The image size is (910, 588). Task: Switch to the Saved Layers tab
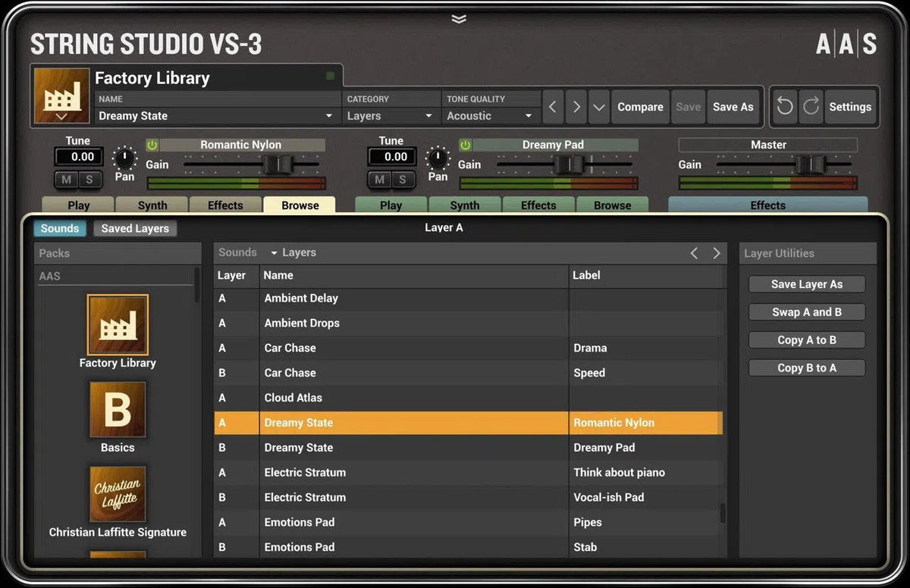coord(135,228)
